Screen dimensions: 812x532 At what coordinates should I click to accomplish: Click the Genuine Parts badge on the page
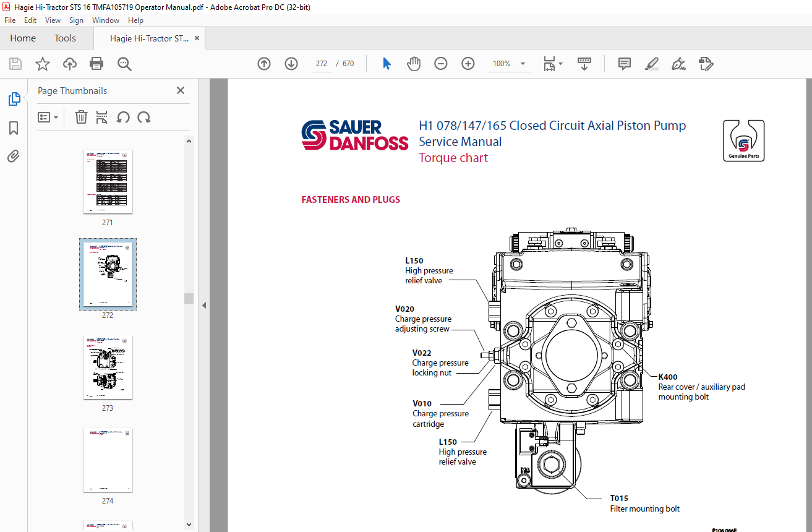pos(744,140)
